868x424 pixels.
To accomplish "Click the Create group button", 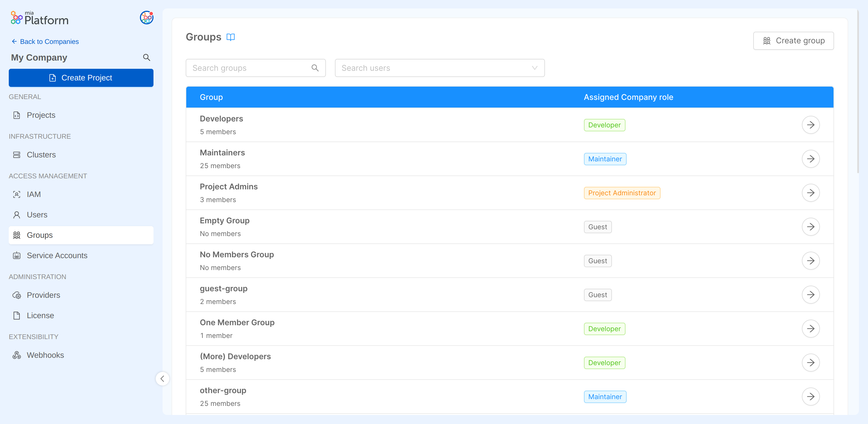I will 793,40.
